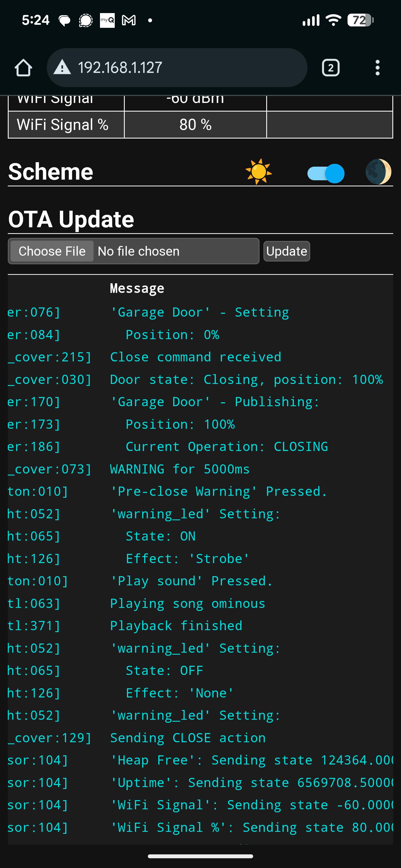This screenshot has width=401, height=868.
Task: Tap the moon dark-scheme icon
Action: pos(378,172)
